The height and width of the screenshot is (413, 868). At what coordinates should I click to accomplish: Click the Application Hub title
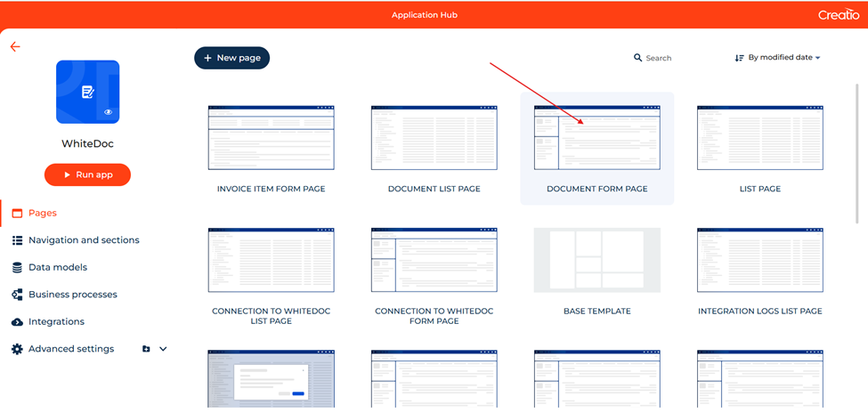[x=425, y=15]
